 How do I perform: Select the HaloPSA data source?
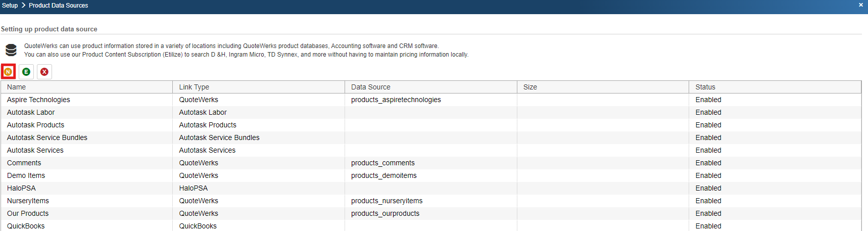click(x=21, y=188)
